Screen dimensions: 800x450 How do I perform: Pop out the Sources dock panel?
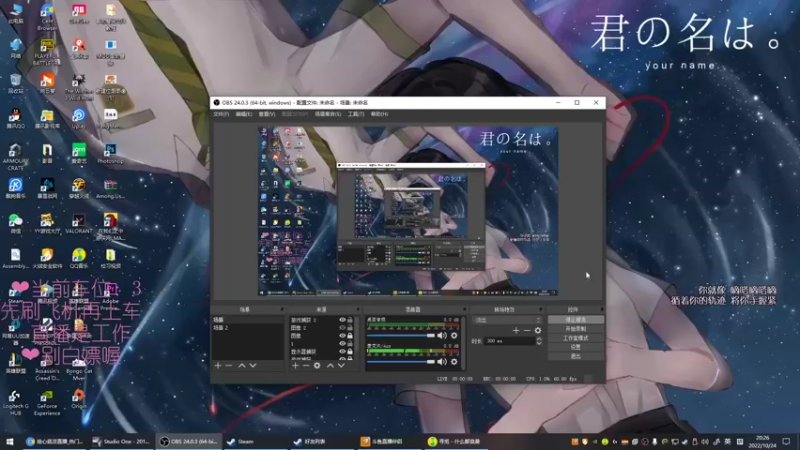(358, 309)
